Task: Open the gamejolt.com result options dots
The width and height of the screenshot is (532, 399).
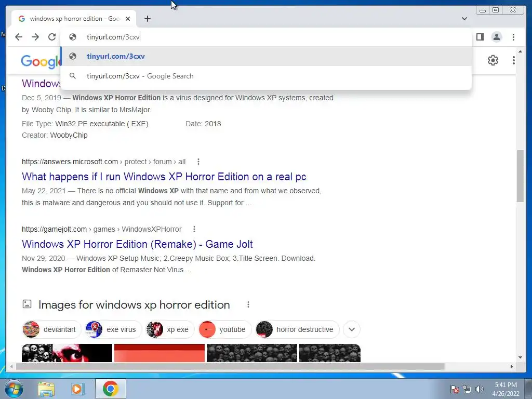Action: [194, 229]
